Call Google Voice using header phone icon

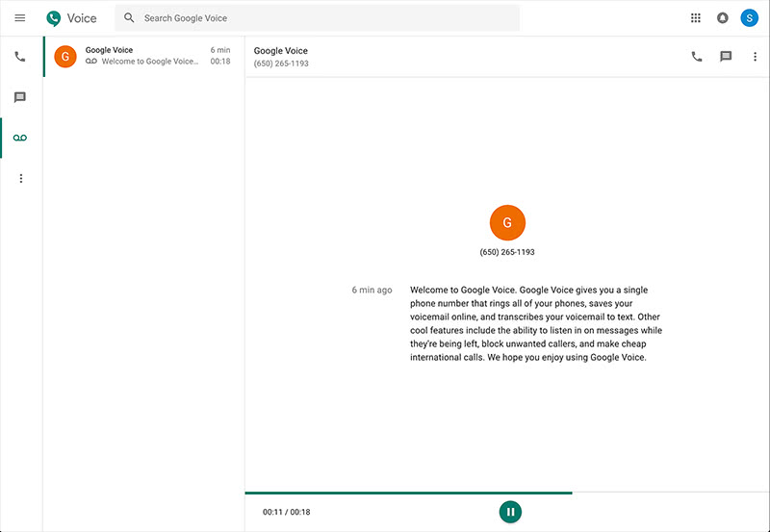point(696,57)
